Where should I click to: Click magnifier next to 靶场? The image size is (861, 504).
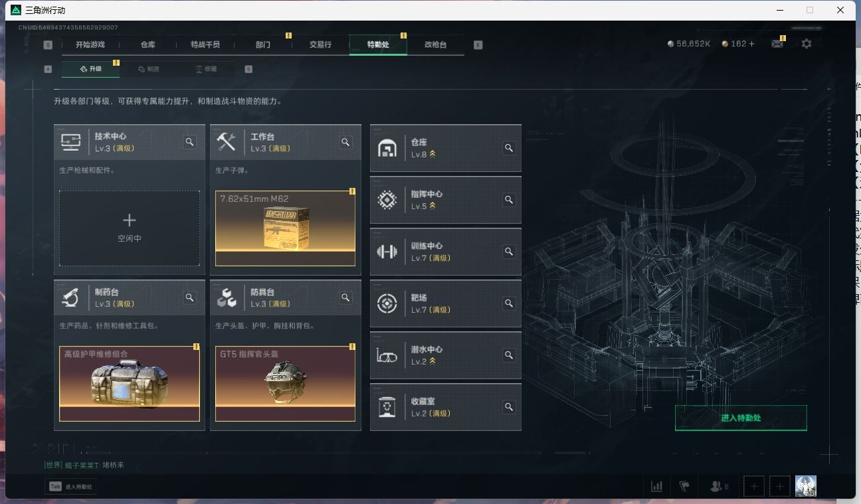[509, 303]
